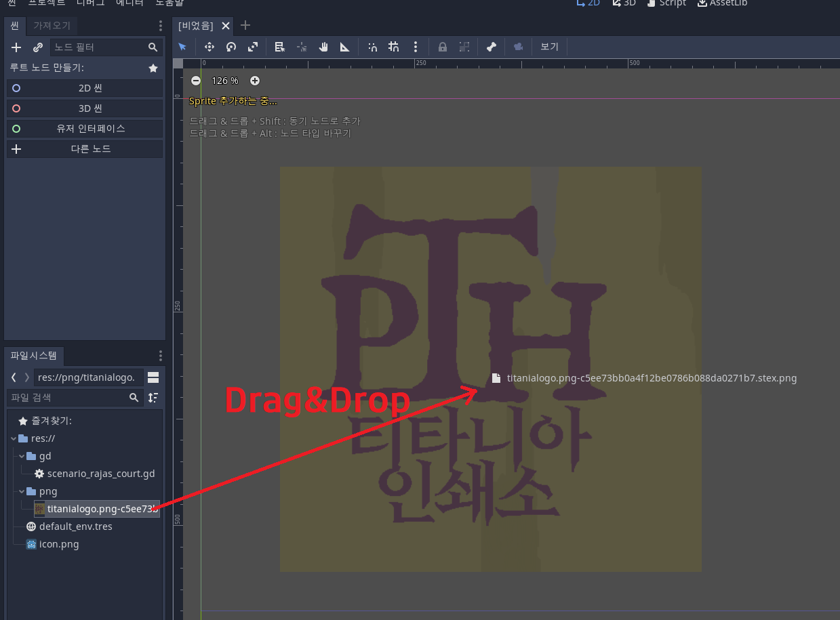
Task: Reset zoom via 126 % label
Action: pos(225,81)
